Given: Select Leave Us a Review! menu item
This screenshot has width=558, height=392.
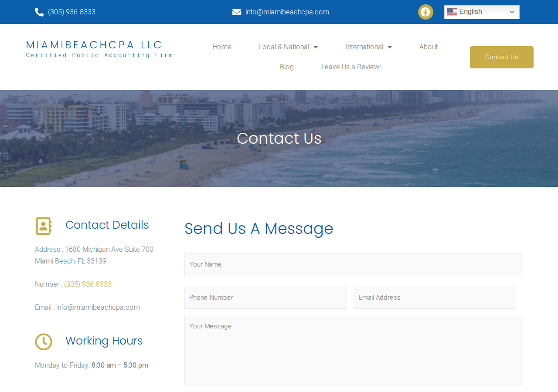Looking at the screenshot, I should [351, 67].
